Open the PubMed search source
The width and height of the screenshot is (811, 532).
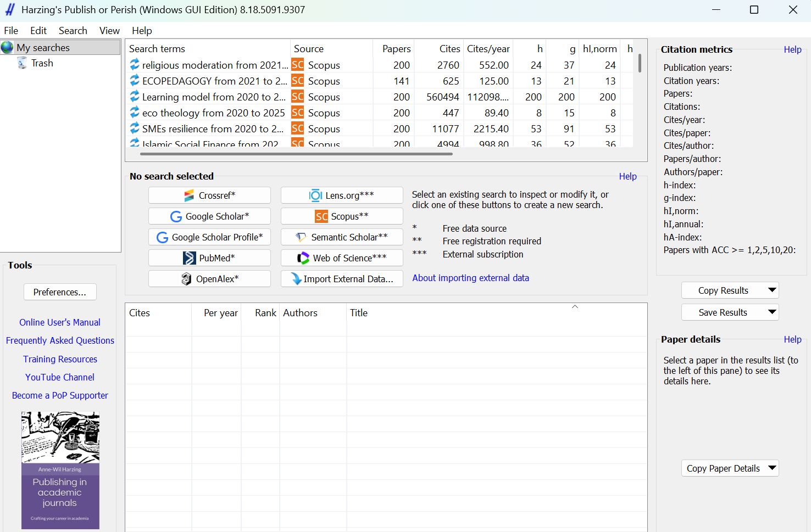[x=209, y=258]
